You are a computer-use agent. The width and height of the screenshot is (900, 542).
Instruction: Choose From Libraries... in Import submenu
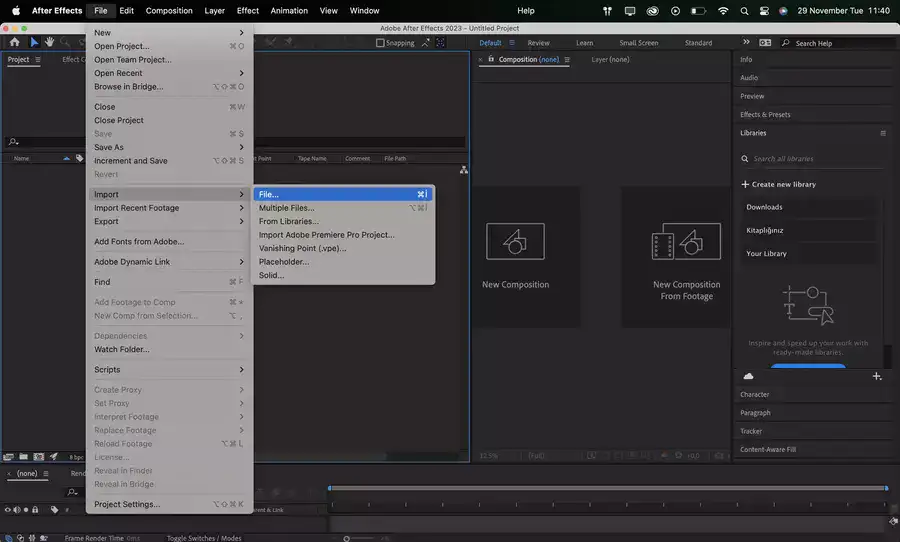coord(343,221)
